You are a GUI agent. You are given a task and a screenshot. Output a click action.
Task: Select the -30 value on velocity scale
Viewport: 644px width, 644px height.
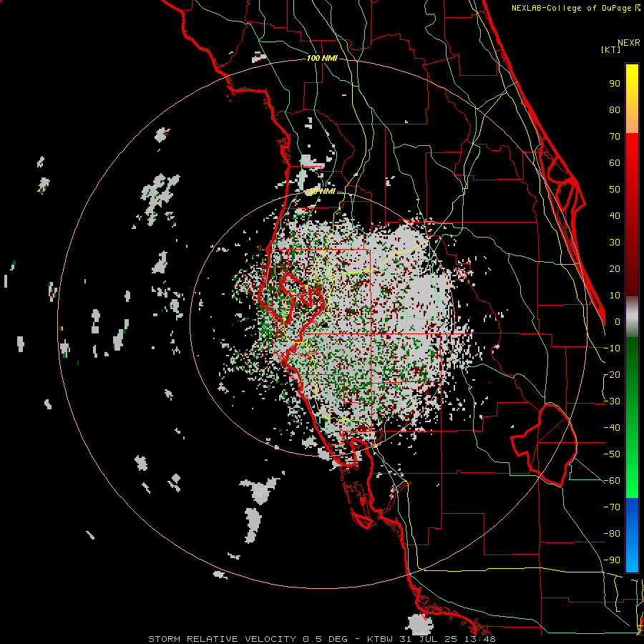pyautogui.click(x=612, y=401)
